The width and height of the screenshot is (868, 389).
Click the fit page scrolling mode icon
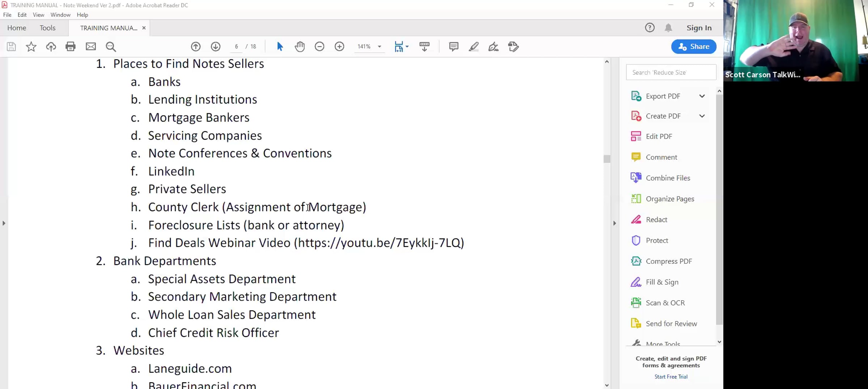coord(399,47)
